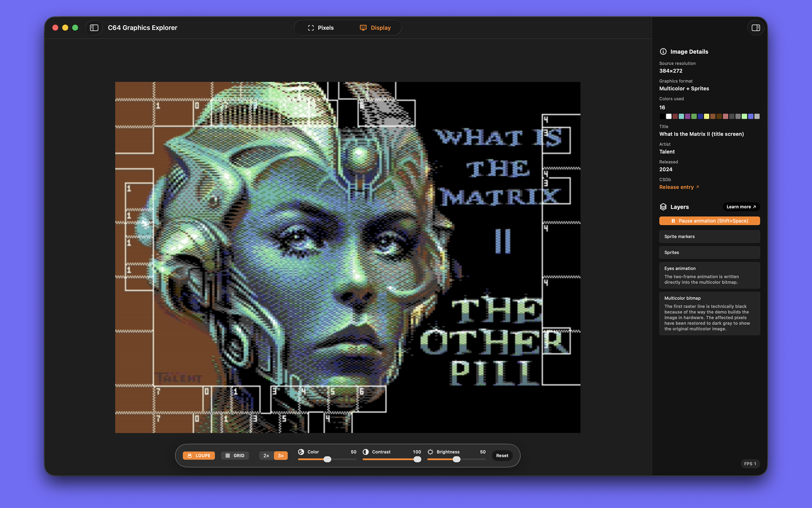Click the colors used count "16"
Image resolution: width=812 pixels, height=508 pixels.
(662, 107)
